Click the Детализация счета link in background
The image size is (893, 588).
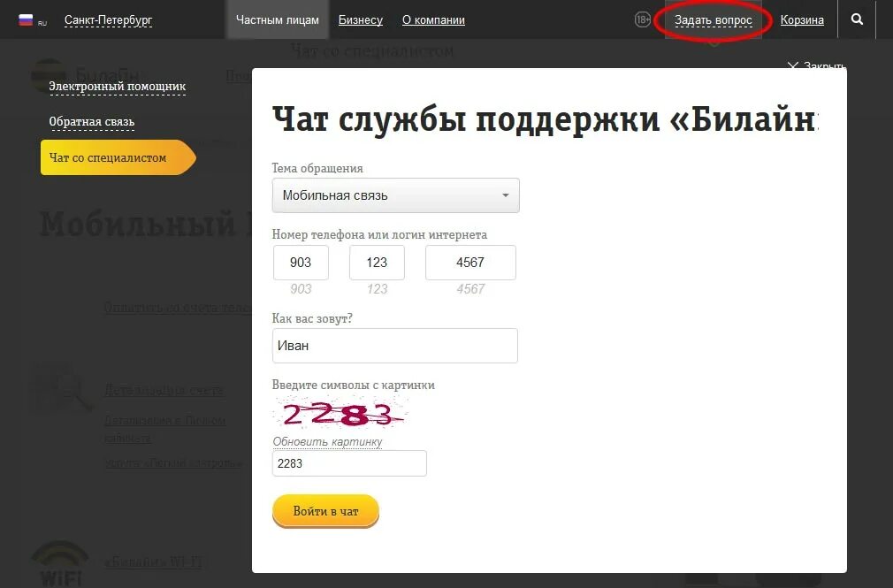pyautogui.click(x=164, y=390)
